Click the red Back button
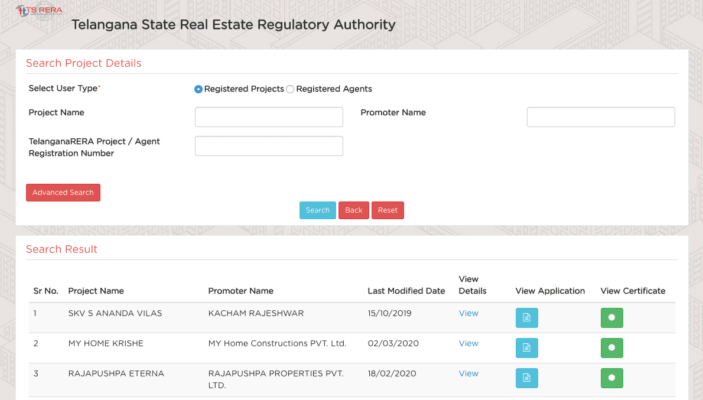This screenshot has width=703, height=400. 354,210
